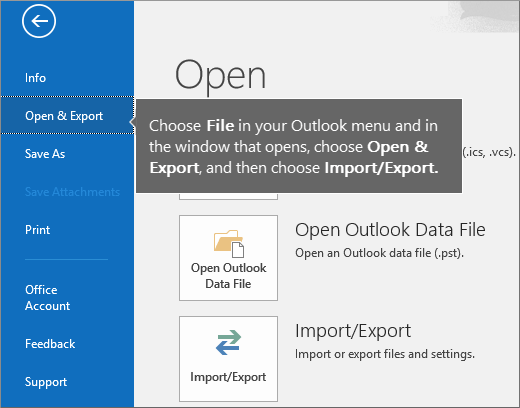Image resolution: width=520 pixels, height=408 pixels.
Task: Click the disabled Save Attachments entry
Action: 72,192
